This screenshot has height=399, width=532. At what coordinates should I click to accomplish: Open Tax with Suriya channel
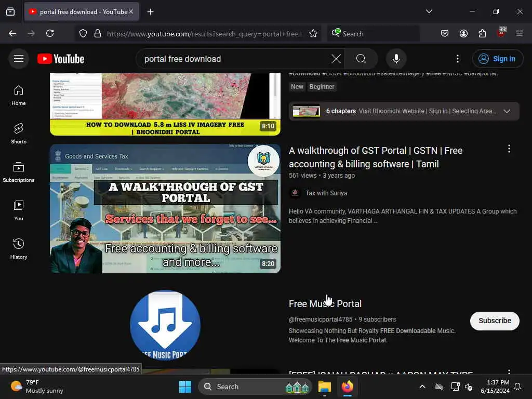point(326,193)
